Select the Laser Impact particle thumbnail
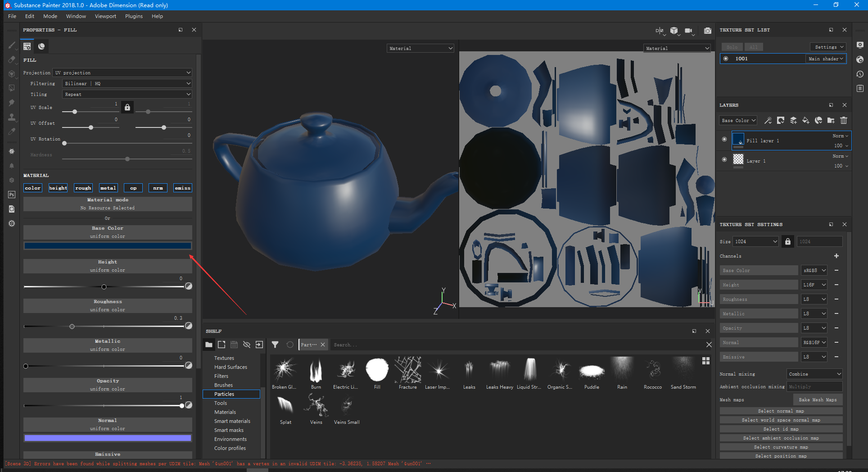 pyautogui.click(x=438, y=373)
